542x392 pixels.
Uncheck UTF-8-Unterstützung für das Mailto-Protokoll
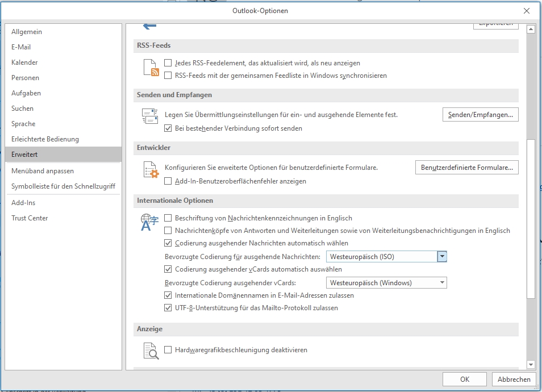coord(168,308)
